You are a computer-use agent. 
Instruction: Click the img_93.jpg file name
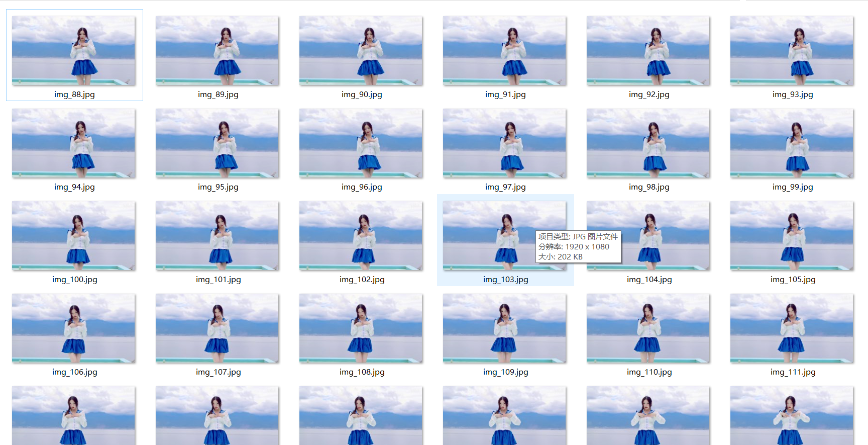(x=793, y=95)
